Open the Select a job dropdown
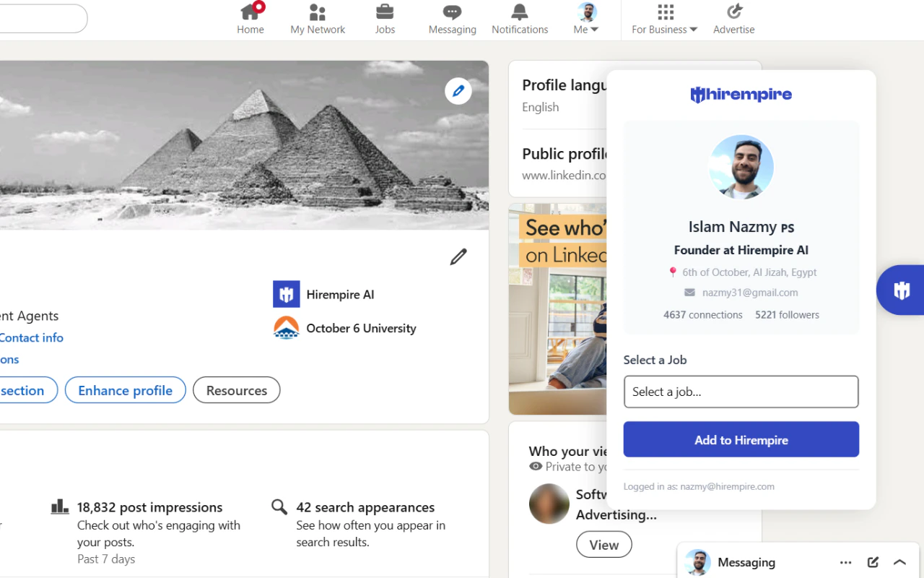Viewport: 924px width, 578px height. pyautogui.click(x=741, y=392)
